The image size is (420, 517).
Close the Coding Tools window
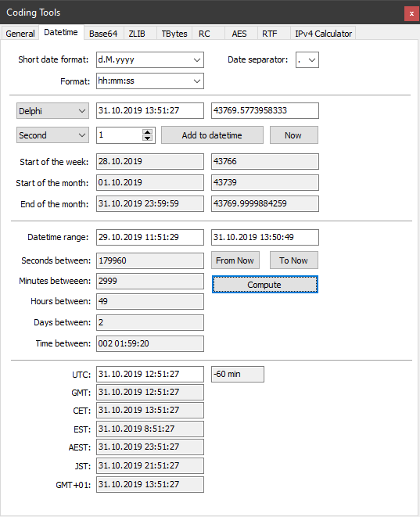(x=411, y=13)
